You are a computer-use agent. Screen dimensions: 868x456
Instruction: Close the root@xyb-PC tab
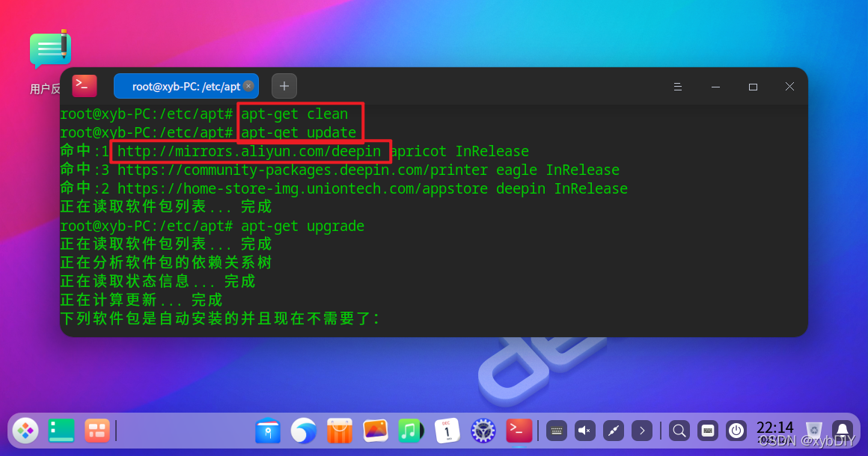(x=248, y=86)
